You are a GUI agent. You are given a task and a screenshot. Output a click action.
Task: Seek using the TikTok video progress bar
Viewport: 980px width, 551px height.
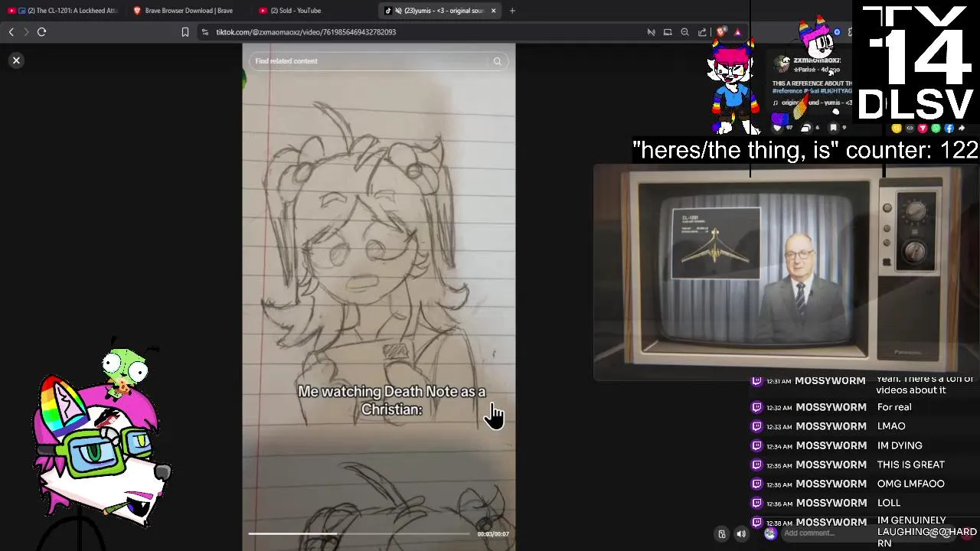click(x=359, y=533)
